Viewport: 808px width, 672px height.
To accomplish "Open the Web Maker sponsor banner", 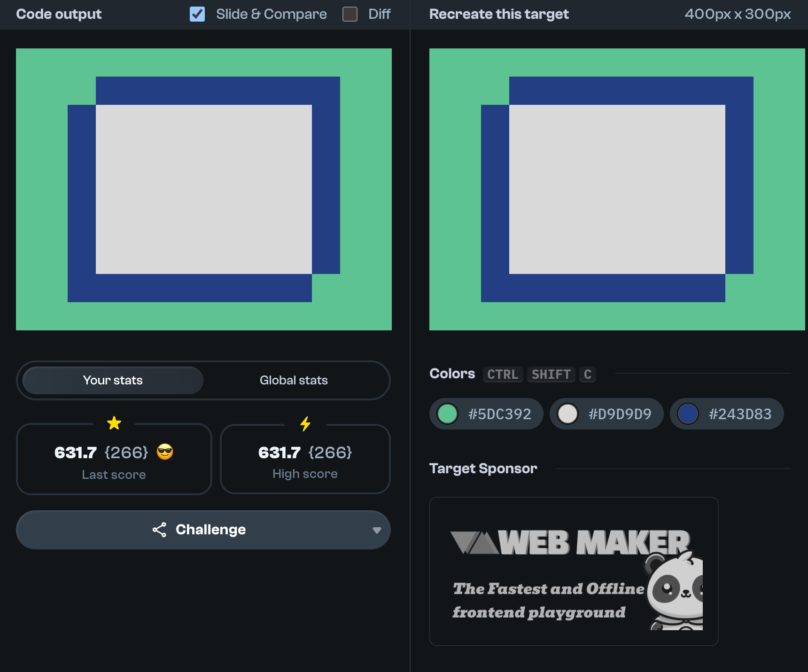I will click(574, 571).
